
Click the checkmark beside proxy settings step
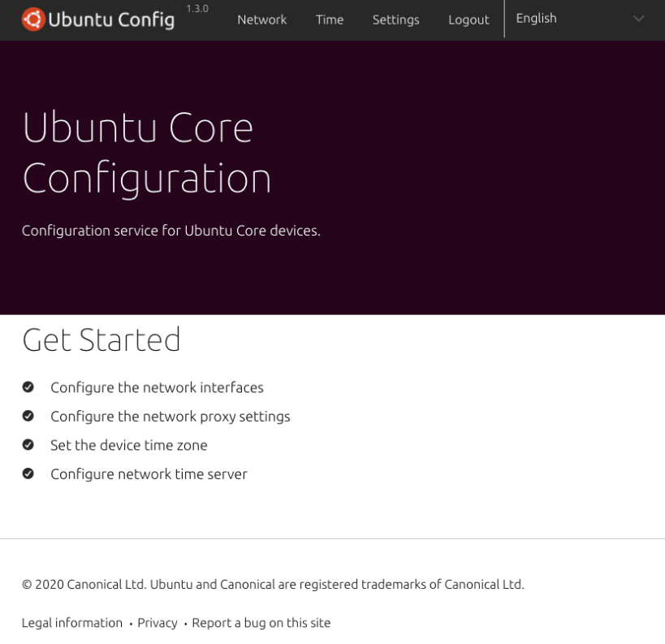28,416
